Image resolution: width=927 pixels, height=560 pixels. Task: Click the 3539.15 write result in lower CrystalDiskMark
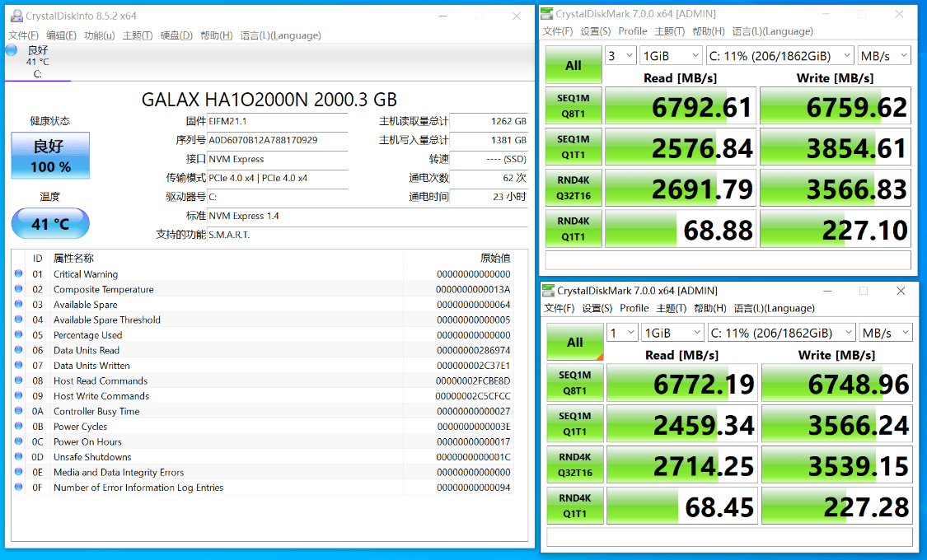[x=837, y=465]
